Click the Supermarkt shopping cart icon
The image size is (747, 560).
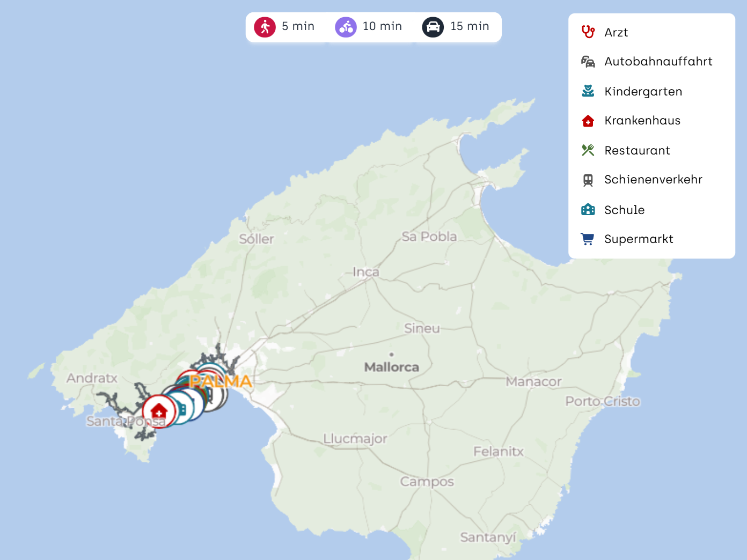[588, 239]
